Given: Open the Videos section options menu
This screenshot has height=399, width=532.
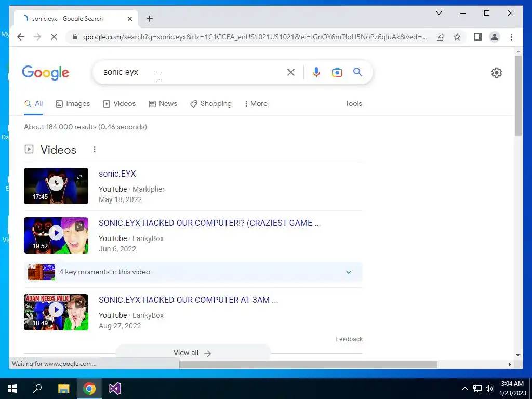Looking at the screenshot, I should pyautogui.click(x=95, y=149).
